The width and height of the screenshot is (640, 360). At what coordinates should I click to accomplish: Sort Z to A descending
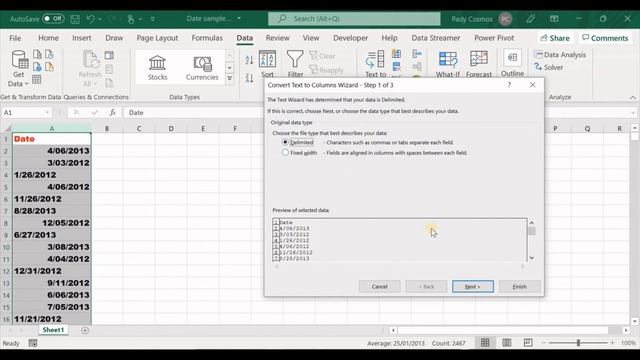point(249,78)
